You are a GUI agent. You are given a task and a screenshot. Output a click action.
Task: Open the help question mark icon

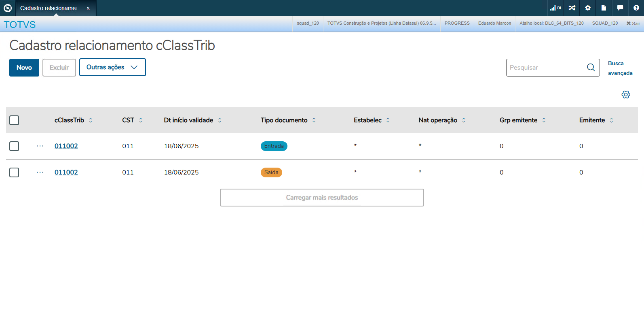[x=636, y=8]
